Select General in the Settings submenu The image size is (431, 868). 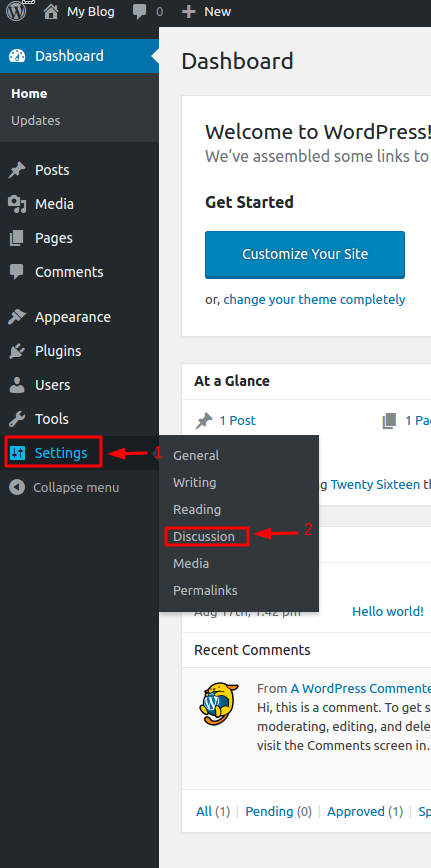click(x=196, y=456)
